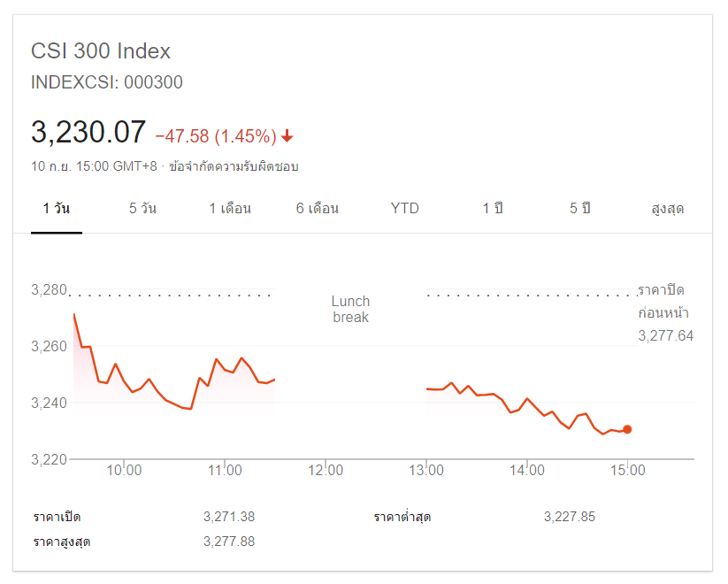This screenshot has width=728, height=584.
Task: Click the orange end-of-line chart dot
Action: click(627, 429)
